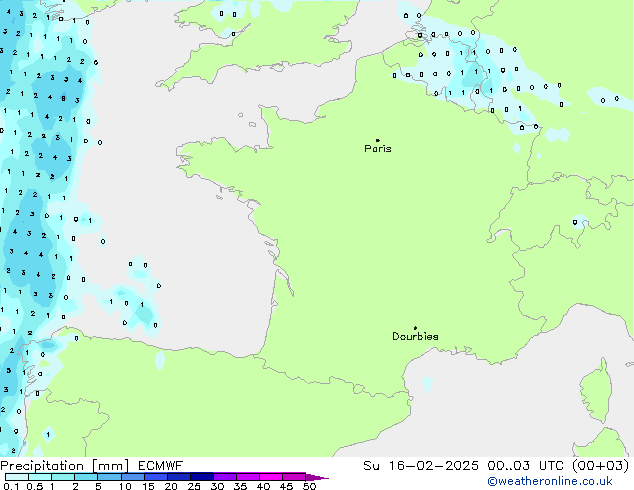Pick the 15–20 mm legend color box
Viewport: 634px width, 490px height.
coord(155,477)
